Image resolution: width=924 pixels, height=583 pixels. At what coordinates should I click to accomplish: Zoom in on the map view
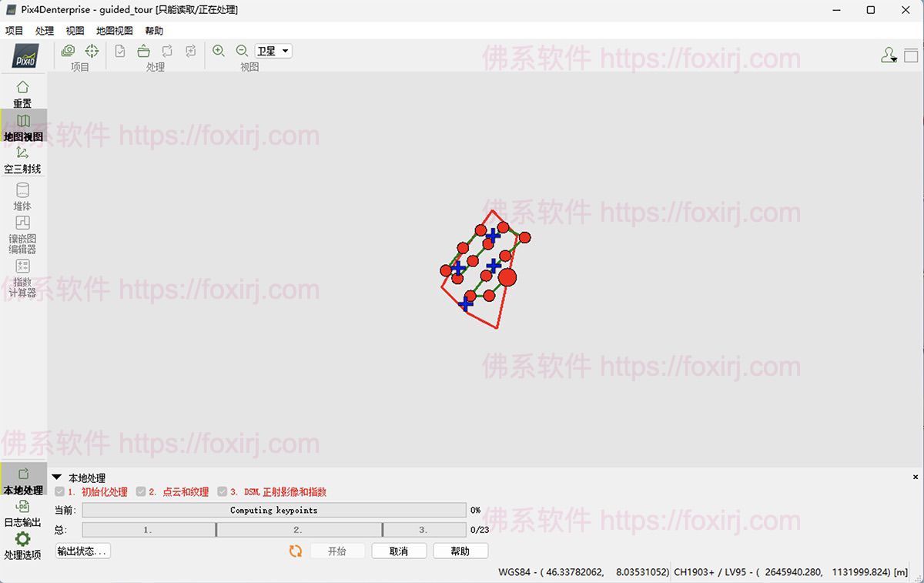[219, 51]
